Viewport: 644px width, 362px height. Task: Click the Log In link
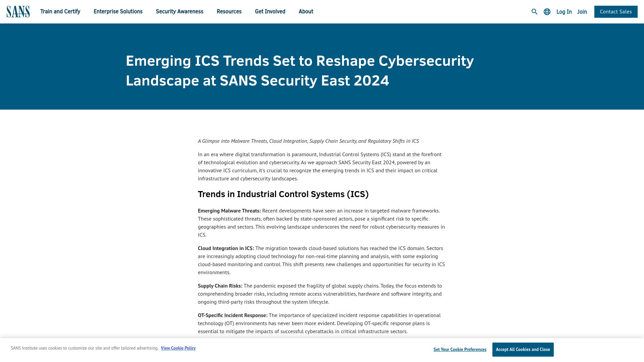(564, 11)
